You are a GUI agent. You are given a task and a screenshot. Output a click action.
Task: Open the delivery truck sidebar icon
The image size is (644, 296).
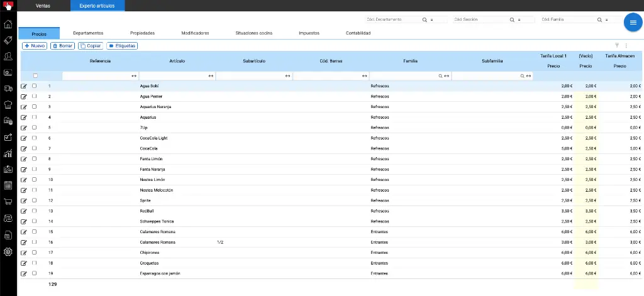8,89
